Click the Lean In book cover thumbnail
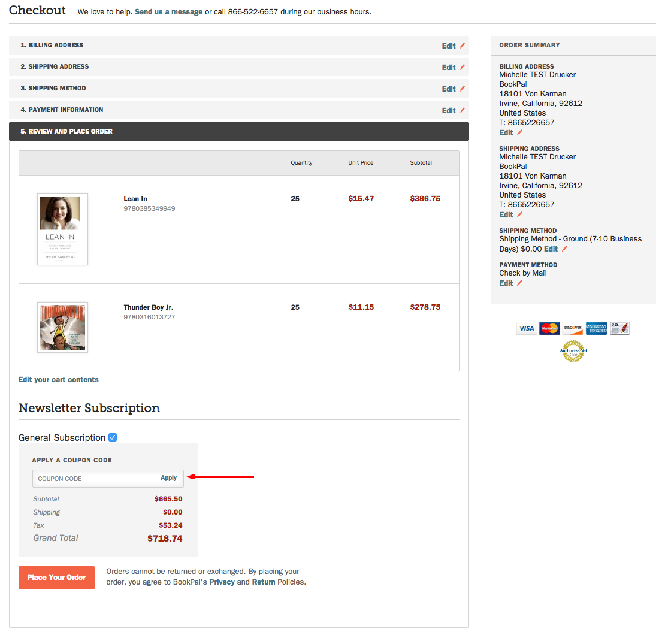The width and height of the screenshot is (665, 644). click(x=62, y=229)
